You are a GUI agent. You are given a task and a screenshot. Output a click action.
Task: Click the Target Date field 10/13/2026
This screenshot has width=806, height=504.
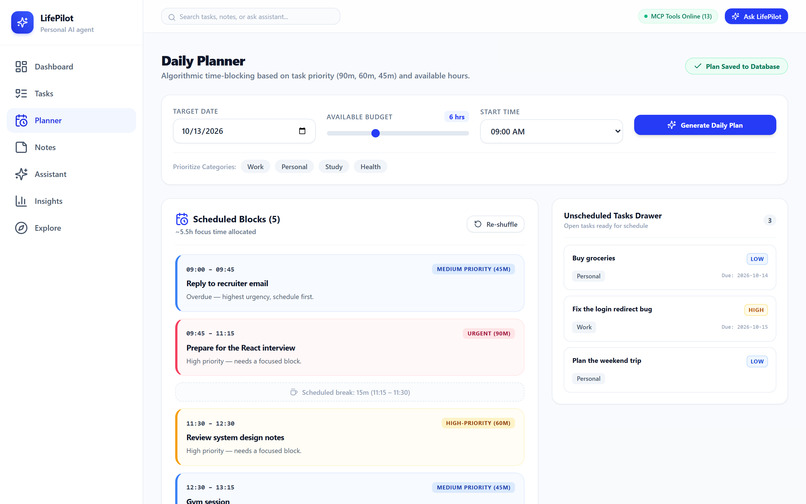click(x=244, y=131)
